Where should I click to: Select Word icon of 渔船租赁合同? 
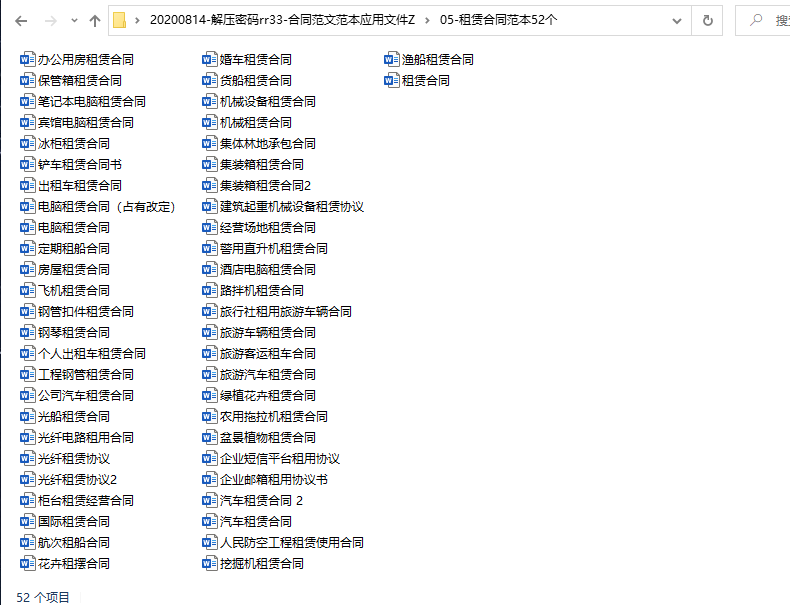[x=391, y=59]
